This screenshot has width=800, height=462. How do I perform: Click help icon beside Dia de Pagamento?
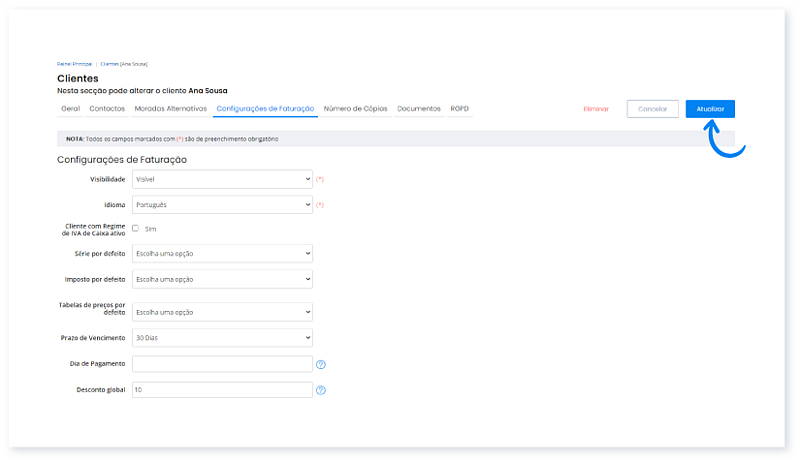[x=321, y=364]
